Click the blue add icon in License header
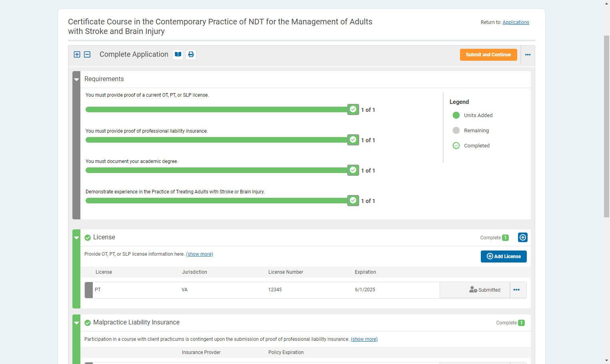This screenshot has height=364, width=610. 523,237
